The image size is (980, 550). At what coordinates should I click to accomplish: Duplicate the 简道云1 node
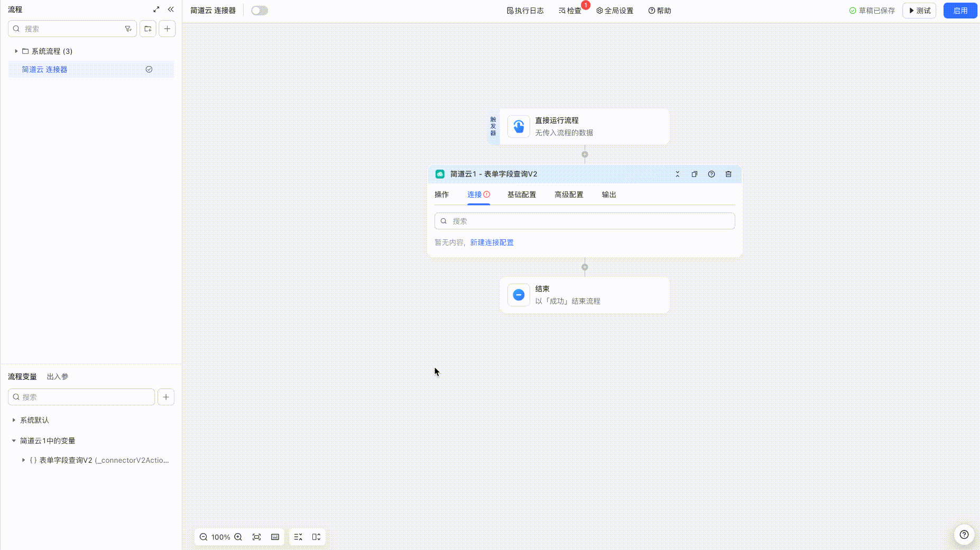pyautogui.click(x=695, y=174)
